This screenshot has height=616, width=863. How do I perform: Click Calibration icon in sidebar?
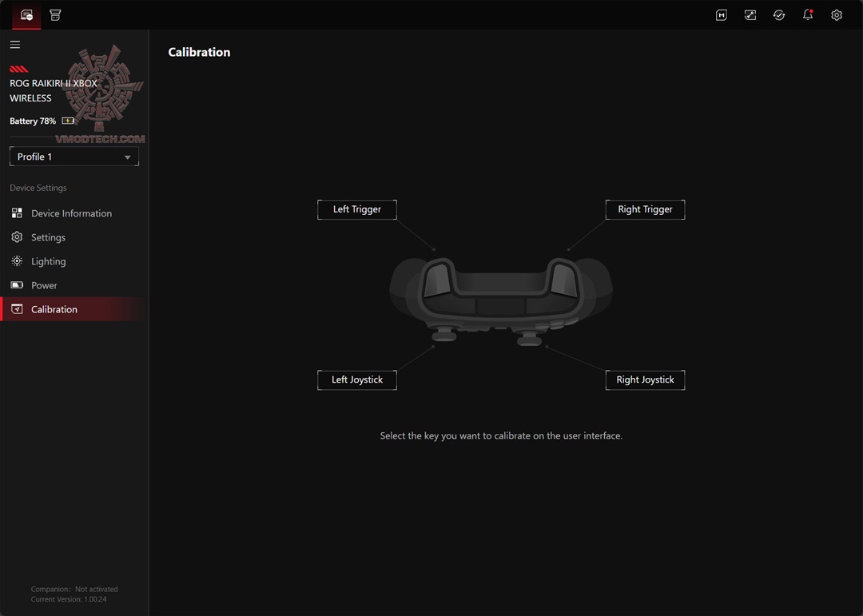17,309
